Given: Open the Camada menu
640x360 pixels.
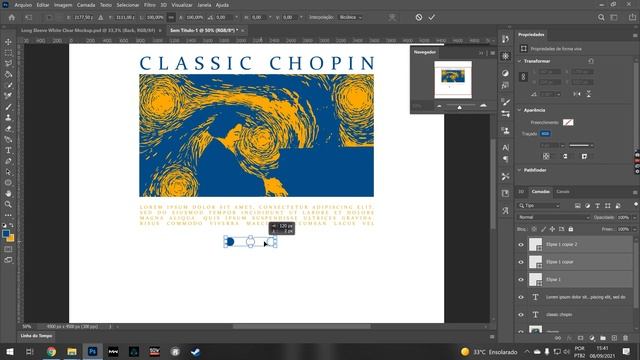Looking at the screenshot, I should (x=86, y=5).
